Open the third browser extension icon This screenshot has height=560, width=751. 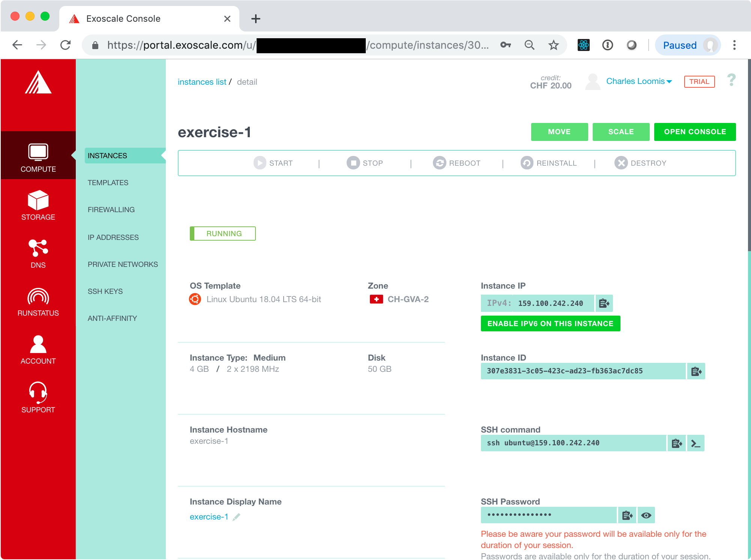click(631, 45)
